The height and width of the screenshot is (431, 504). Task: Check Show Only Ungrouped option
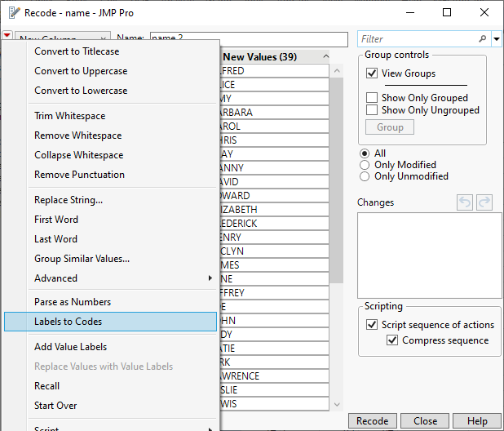point(372,110)
